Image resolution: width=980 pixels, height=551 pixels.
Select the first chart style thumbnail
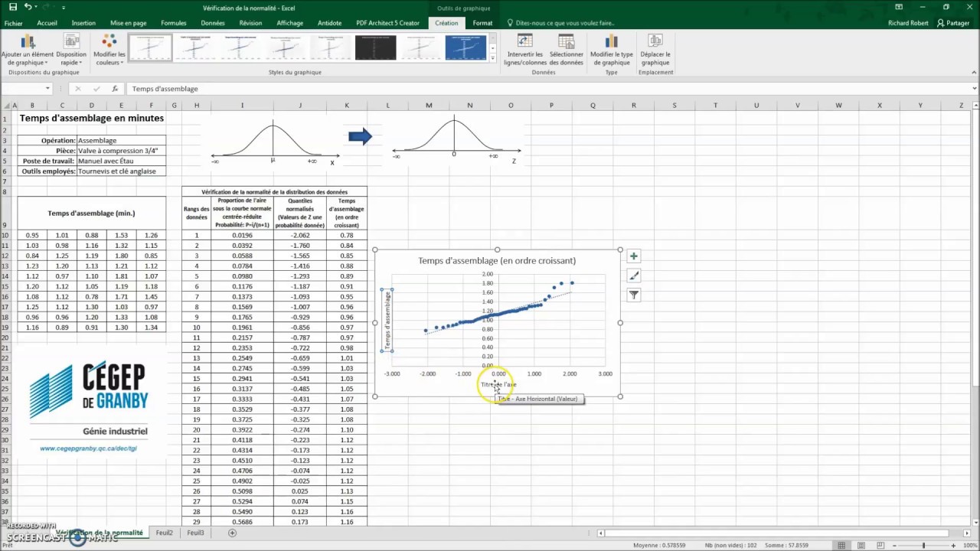pos(149,48)
